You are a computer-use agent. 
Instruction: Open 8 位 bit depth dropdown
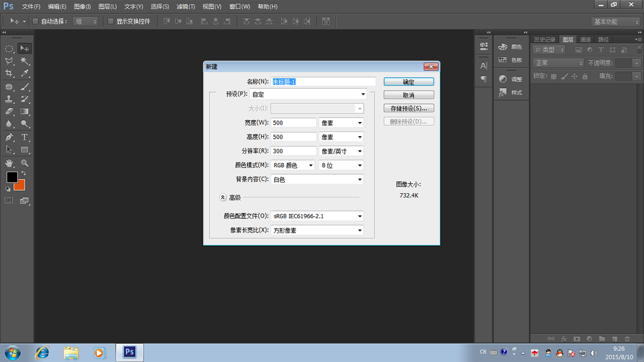pos(341,166)
